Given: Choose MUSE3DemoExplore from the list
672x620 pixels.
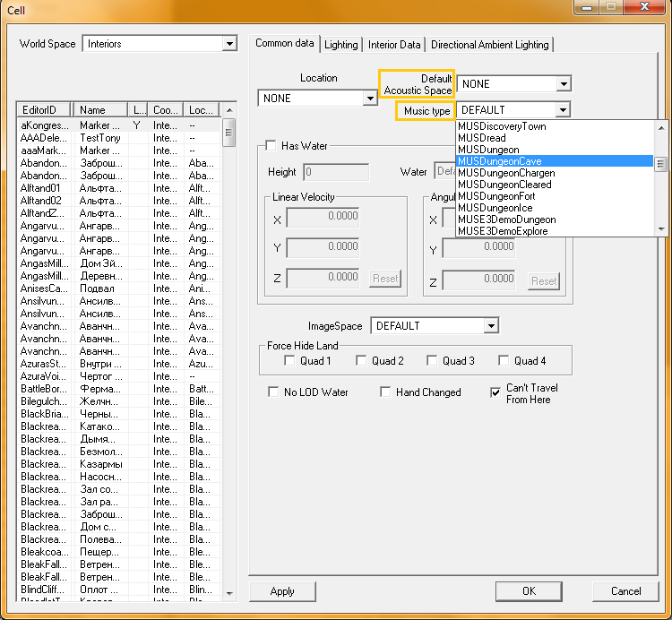Looking at the screenshot, I should [555, 231].
